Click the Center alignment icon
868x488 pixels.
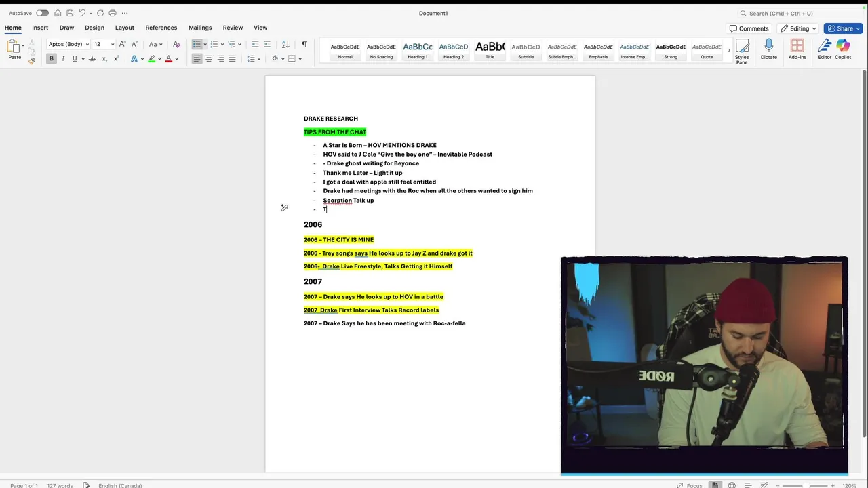(208, 59)
